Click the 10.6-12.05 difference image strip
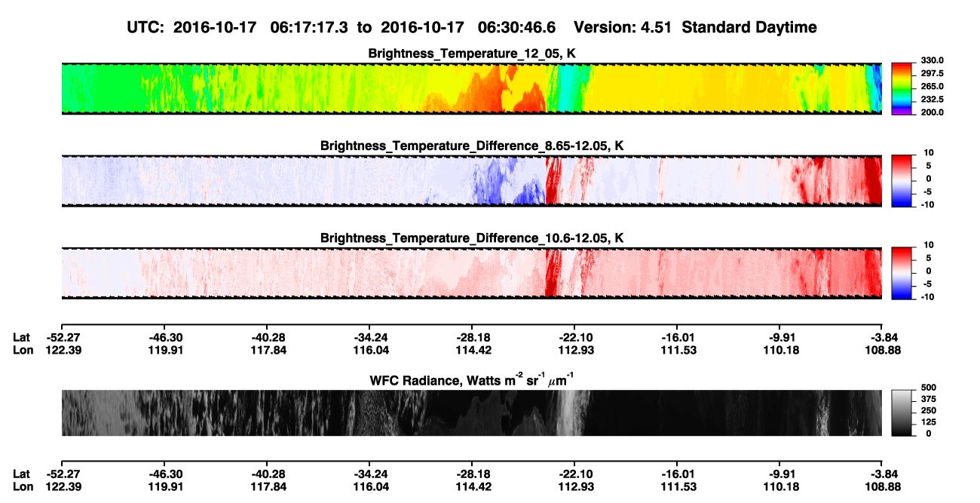Viewport: 980px width, 503px height. [471, 273]
